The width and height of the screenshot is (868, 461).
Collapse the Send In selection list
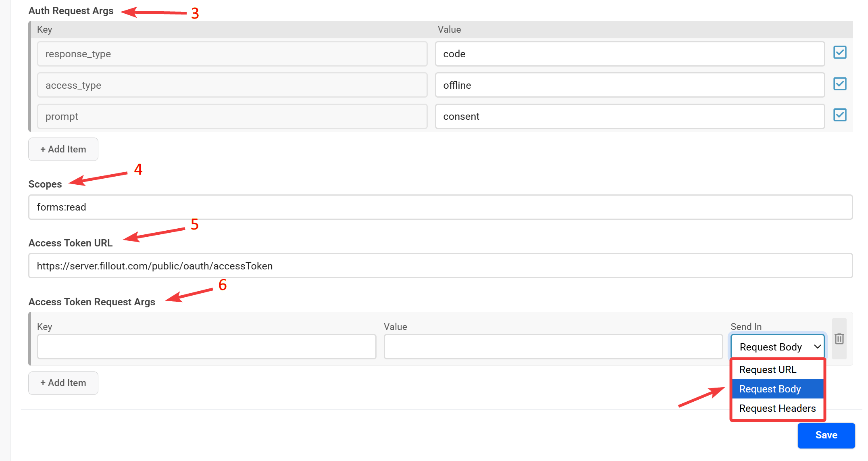click(777, 346)
